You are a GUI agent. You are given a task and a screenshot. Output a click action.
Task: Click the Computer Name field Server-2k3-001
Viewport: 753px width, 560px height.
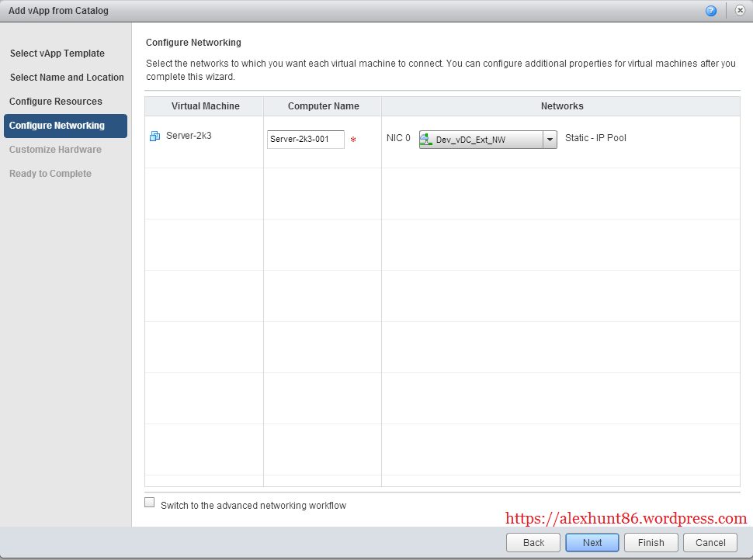(305, 140)
